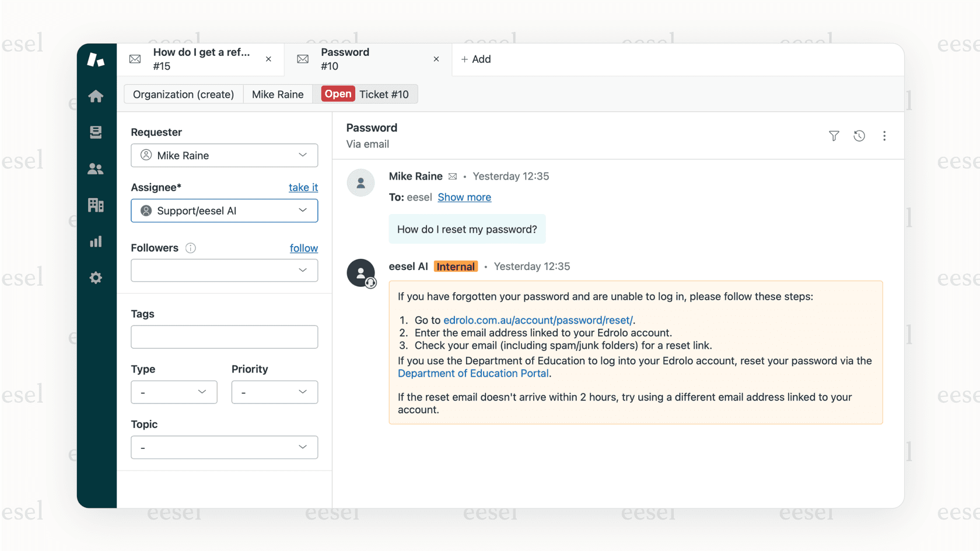Viewport: 980px width, 551px height.
Task: Select the tickets inbox icon in sidebar
Action: (96, 132)
